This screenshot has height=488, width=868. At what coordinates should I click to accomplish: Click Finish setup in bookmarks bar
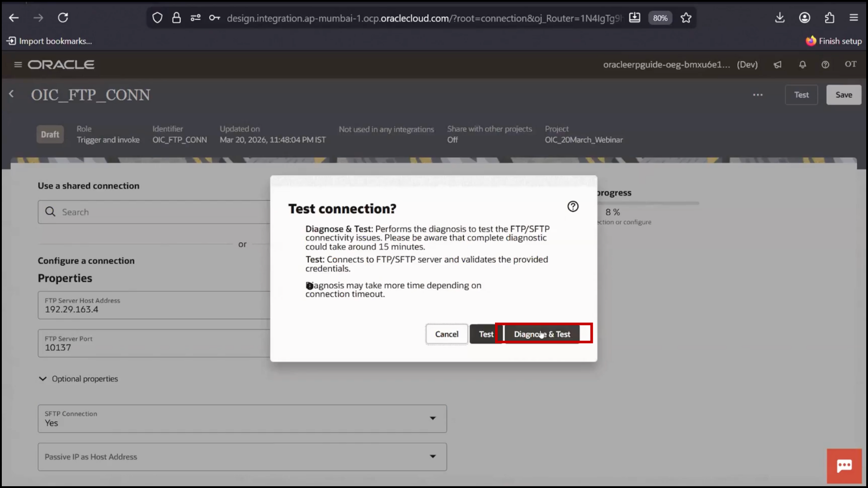(834, 41)
